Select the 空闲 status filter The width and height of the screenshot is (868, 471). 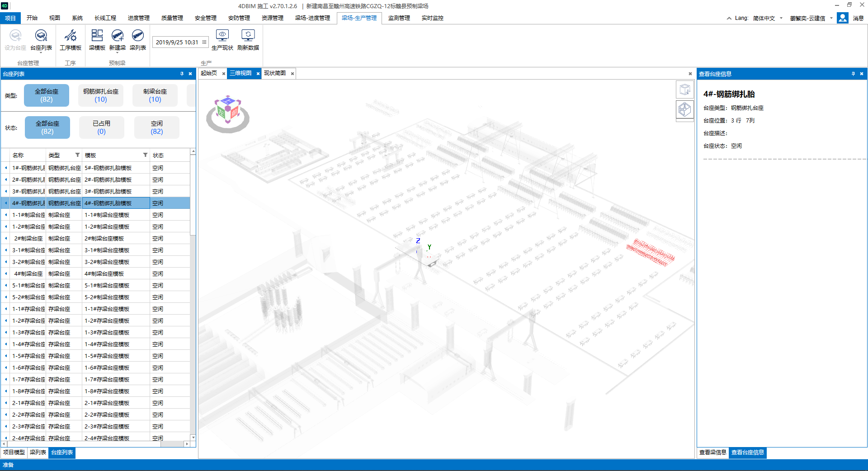pyautogui.click(x=156, y=127)
